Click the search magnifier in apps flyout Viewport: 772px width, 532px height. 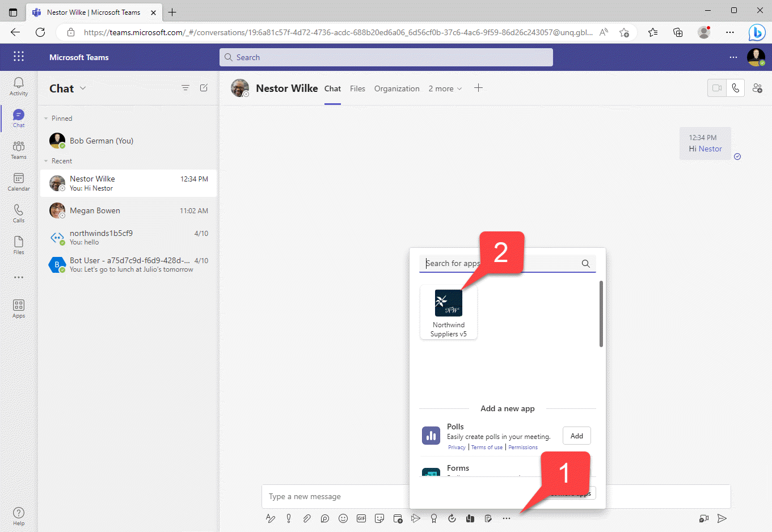point(586,263)
